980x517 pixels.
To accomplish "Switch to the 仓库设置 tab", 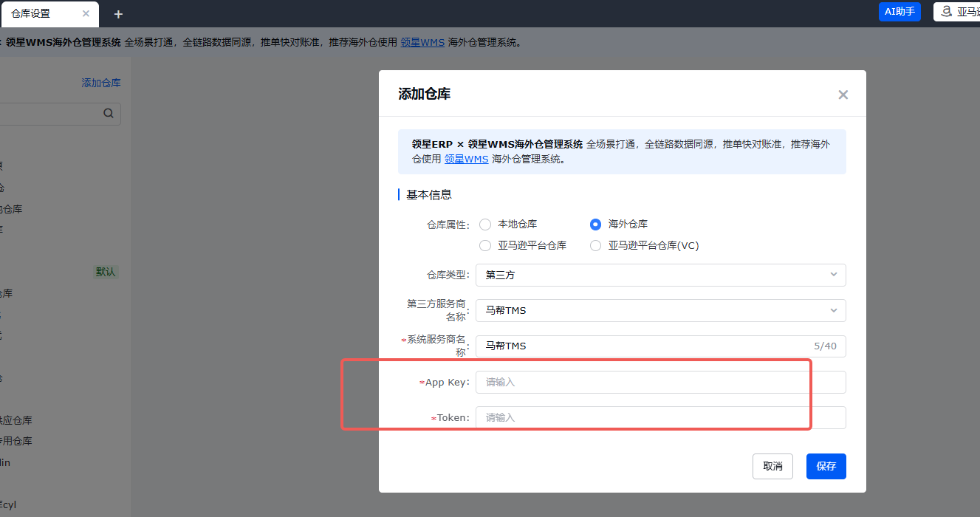I will [33, 14].
